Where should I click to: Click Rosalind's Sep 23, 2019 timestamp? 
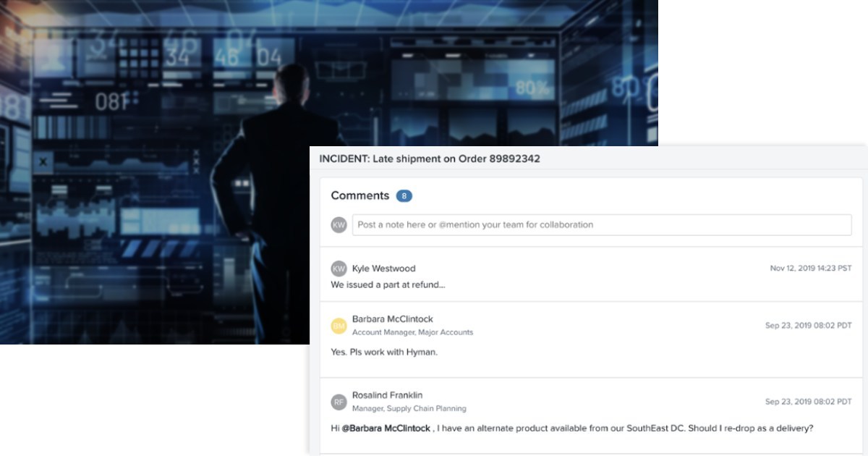point(809,402)
